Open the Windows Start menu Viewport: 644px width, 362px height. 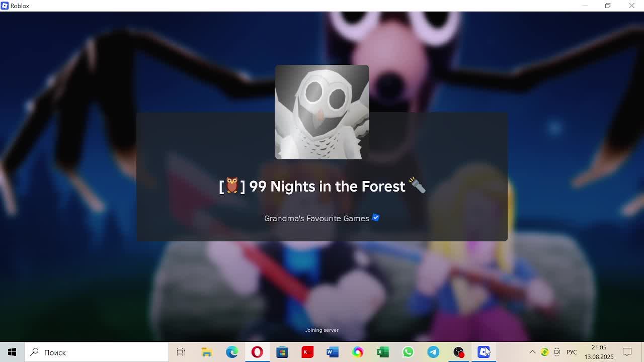coord(12,352)
